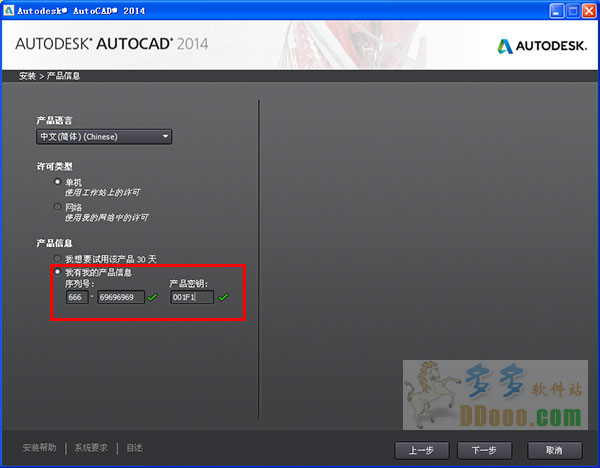Open the 系统要求 system requirements link

[x=91, y=448]
